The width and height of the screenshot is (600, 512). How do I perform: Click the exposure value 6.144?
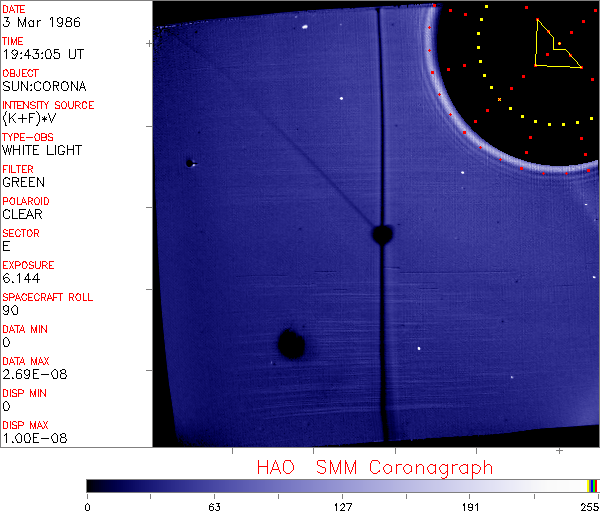tap(21, 278)
